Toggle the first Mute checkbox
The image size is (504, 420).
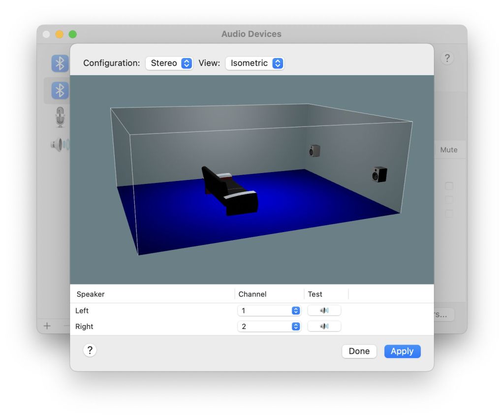click(449, 186)
